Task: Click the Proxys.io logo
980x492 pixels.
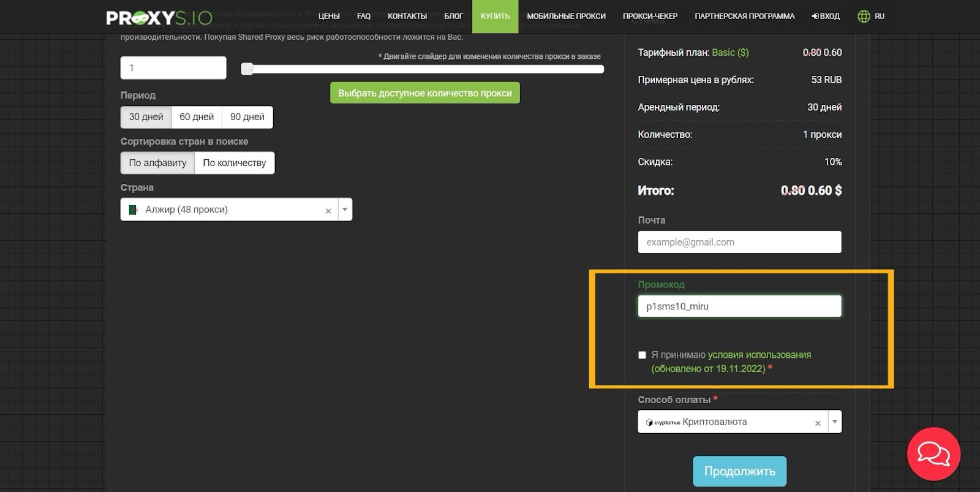Action: 159,17
